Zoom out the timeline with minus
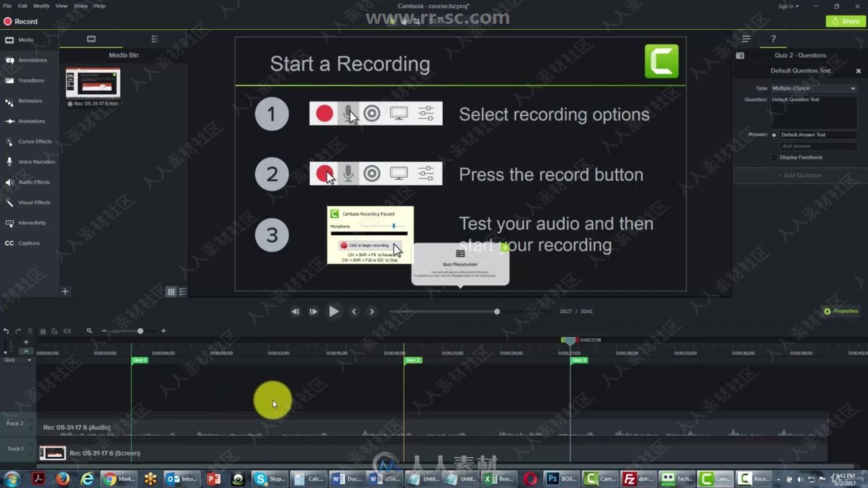Image resolution: width=868 pixels, height=488 pixels. 104,331
